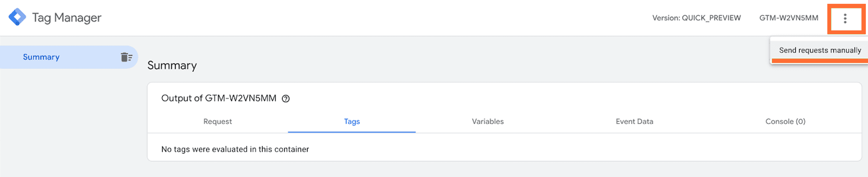Clear events with the sidebar trash icon
The image size is (868, 177).
[126, 57]
